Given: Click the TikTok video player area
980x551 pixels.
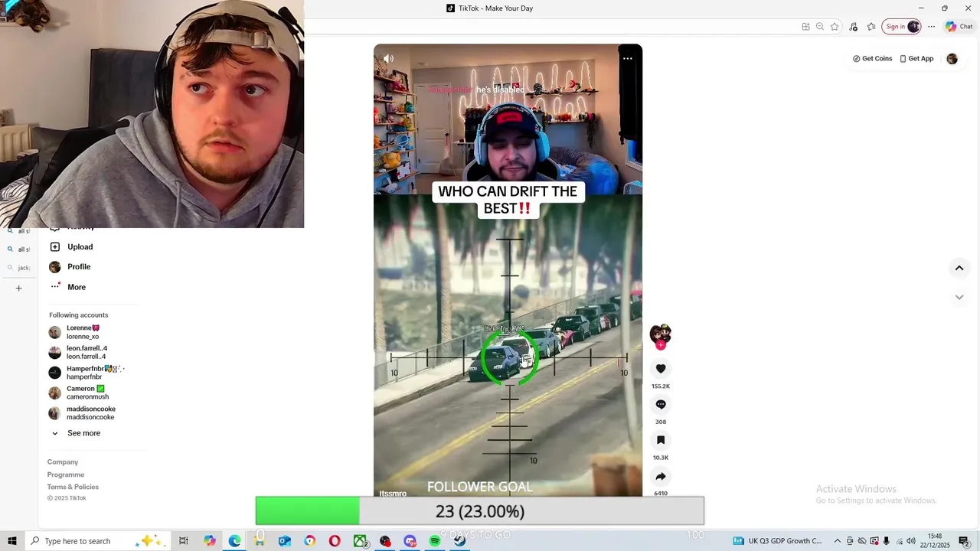Looking at the screenshot, I should pos(508,270).
